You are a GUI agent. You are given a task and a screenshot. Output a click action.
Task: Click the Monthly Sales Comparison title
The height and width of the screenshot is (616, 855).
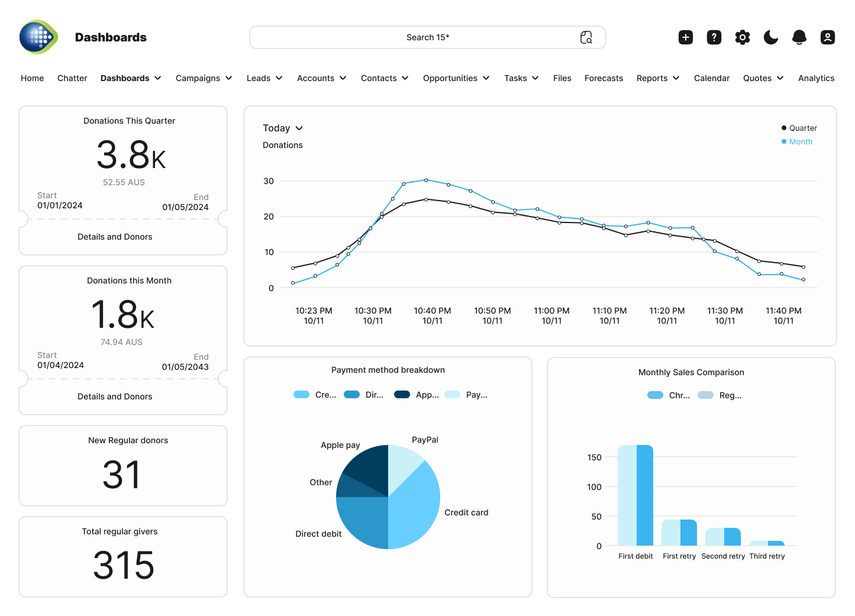coord(691,372)
